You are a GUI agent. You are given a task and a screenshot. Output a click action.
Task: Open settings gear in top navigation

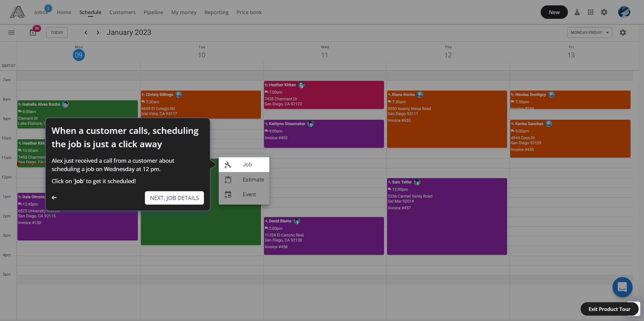[x=604, y=12]
